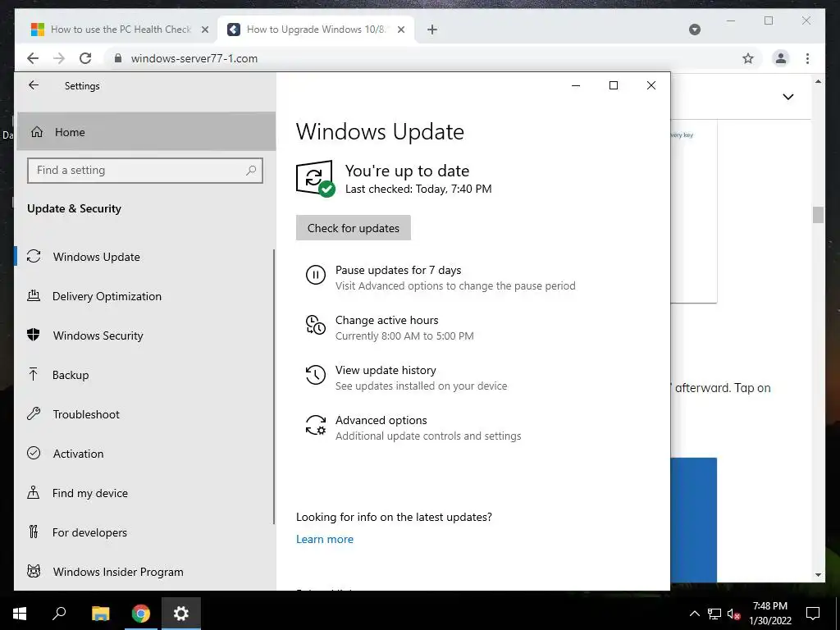Close the How to Upgrade Windows tab
The width and height of the screenshot is (840, 630).
[400, 30]
